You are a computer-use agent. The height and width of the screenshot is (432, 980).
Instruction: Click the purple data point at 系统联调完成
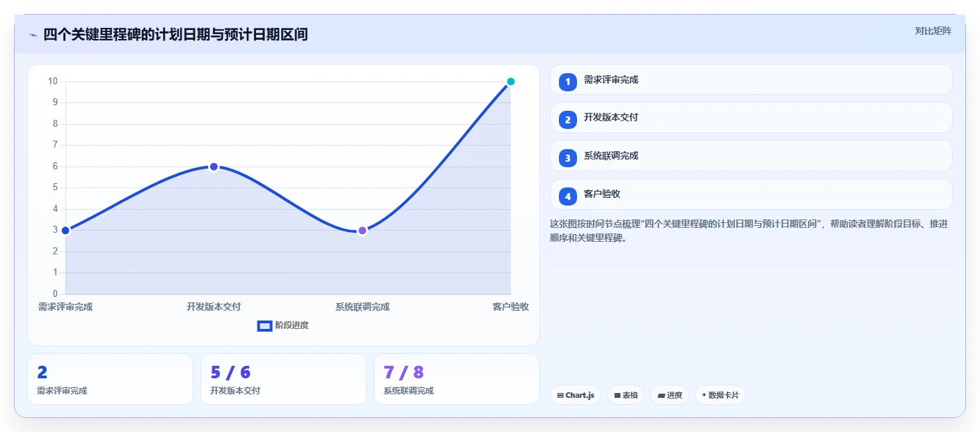362,231
